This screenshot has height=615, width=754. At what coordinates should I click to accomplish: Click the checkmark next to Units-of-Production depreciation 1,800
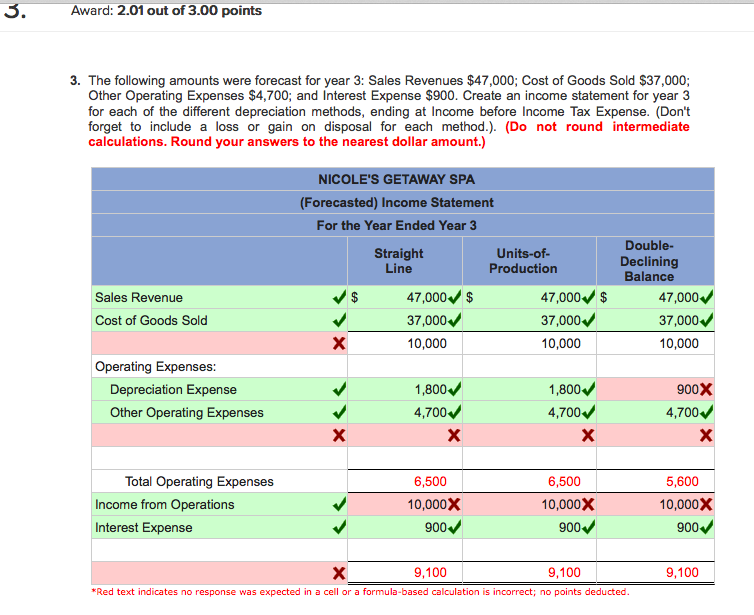[588, 389]
